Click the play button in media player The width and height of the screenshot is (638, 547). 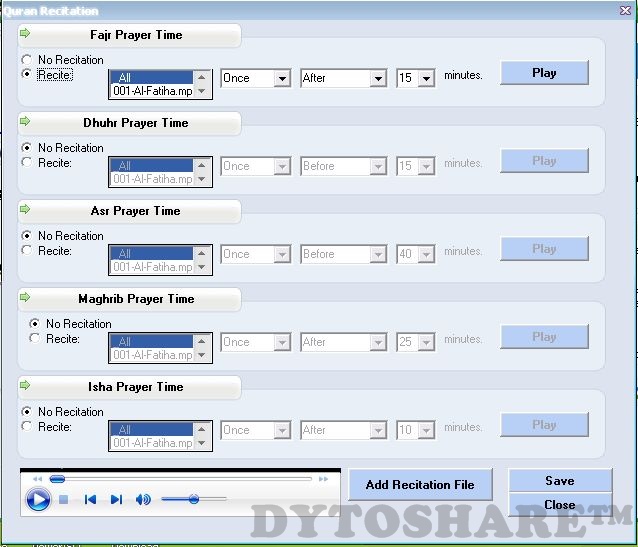pyautogui.click(x=38, y=499)
